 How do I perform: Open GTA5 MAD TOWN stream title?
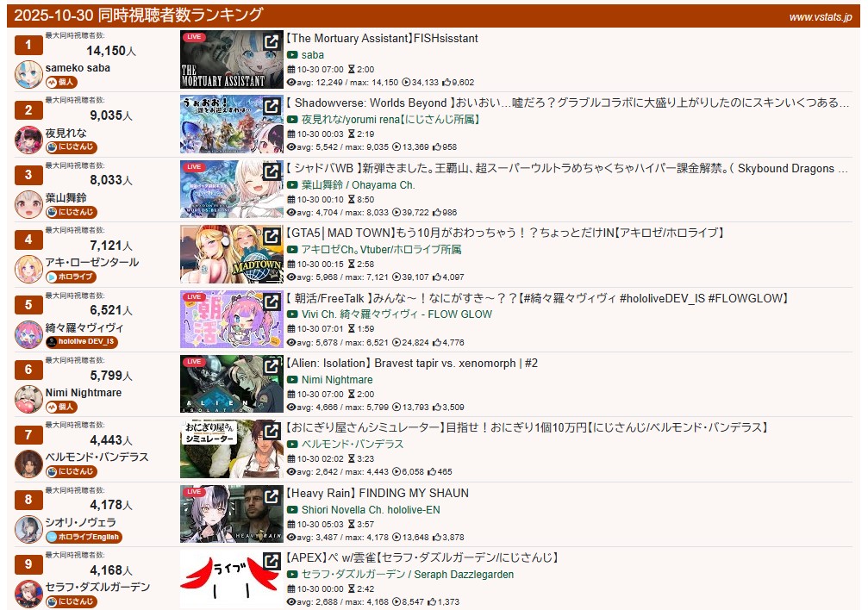(x=505, y=233)
